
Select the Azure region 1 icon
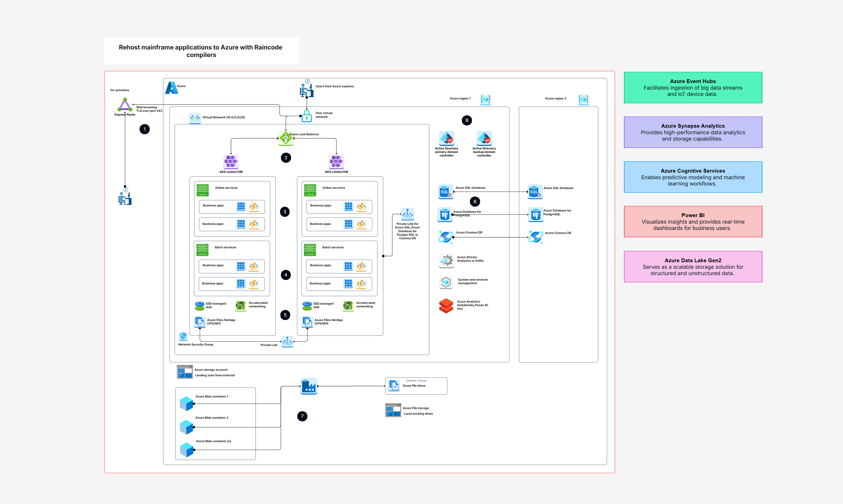coord(486,99)
